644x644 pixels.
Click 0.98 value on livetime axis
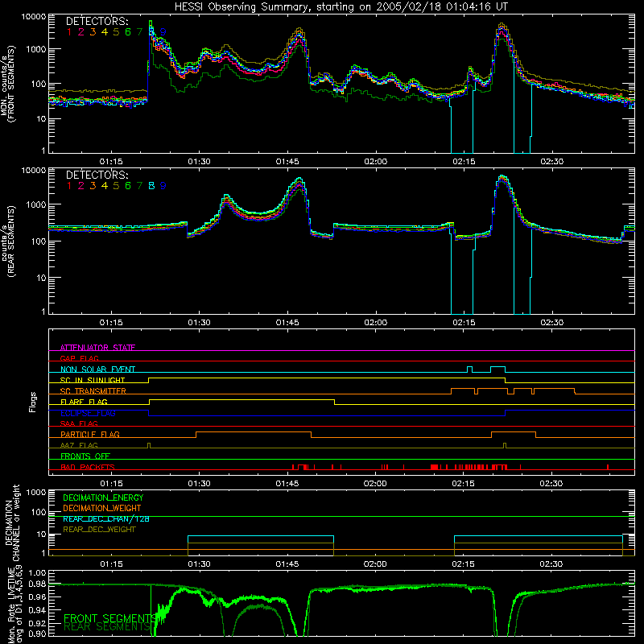[38, 585]
